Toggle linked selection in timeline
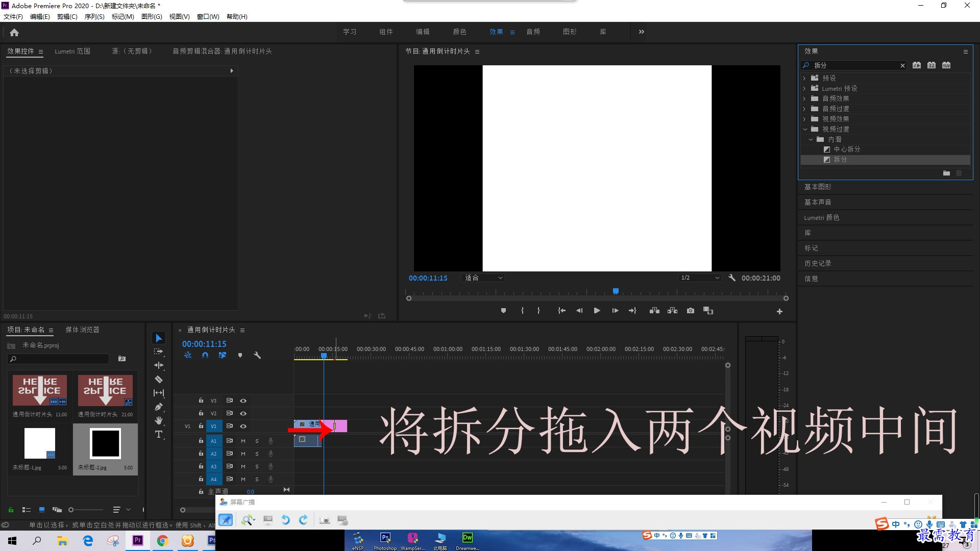The height and width of the screenshot is (551, 980). click(x=222, y=355)
